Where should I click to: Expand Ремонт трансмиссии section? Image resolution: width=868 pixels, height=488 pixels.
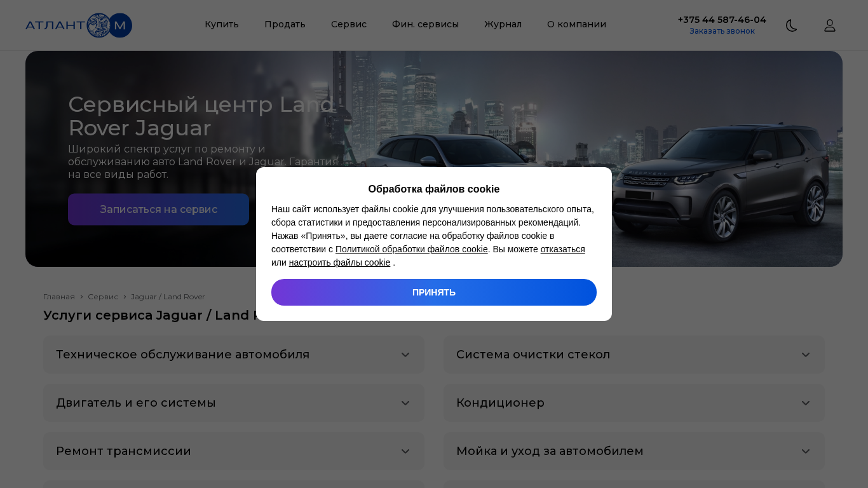234,451
